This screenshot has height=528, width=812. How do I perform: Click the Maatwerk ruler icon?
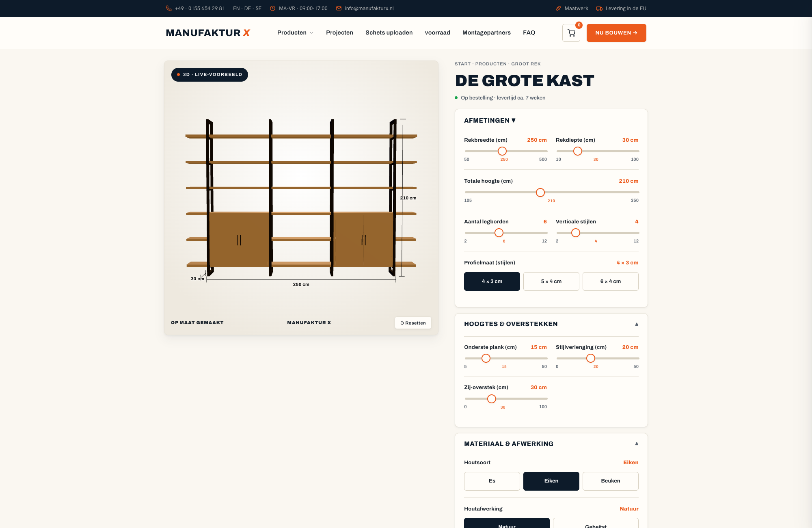point(558,9)
